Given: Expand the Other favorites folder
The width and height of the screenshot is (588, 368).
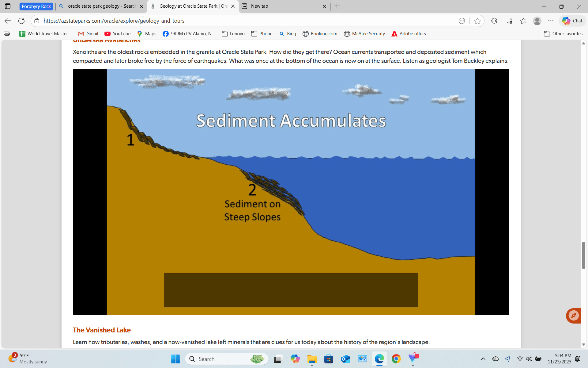Looking at the screenshot, I should point(563,34).
